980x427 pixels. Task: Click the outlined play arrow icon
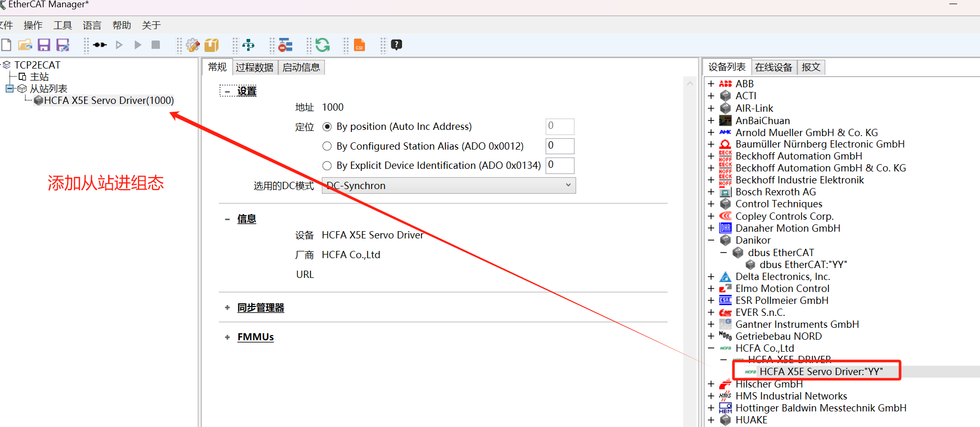coord(119,45)
